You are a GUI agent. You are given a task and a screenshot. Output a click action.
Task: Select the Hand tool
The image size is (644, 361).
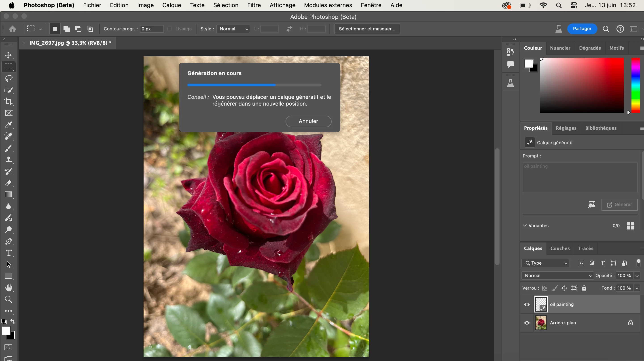coord(8,288)
